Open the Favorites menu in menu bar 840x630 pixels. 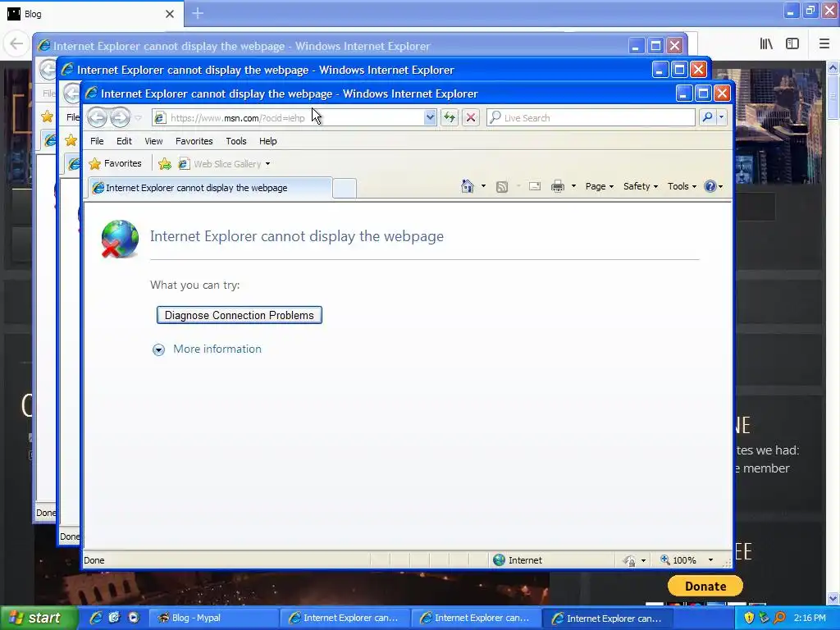click(x=194, y=141)
